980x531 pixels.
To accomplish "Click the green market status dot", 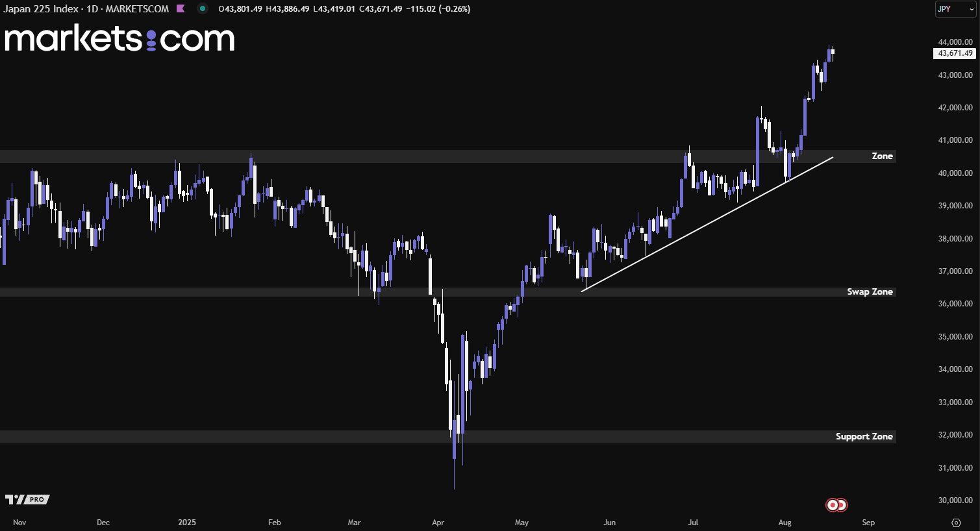I will point(203,9).
